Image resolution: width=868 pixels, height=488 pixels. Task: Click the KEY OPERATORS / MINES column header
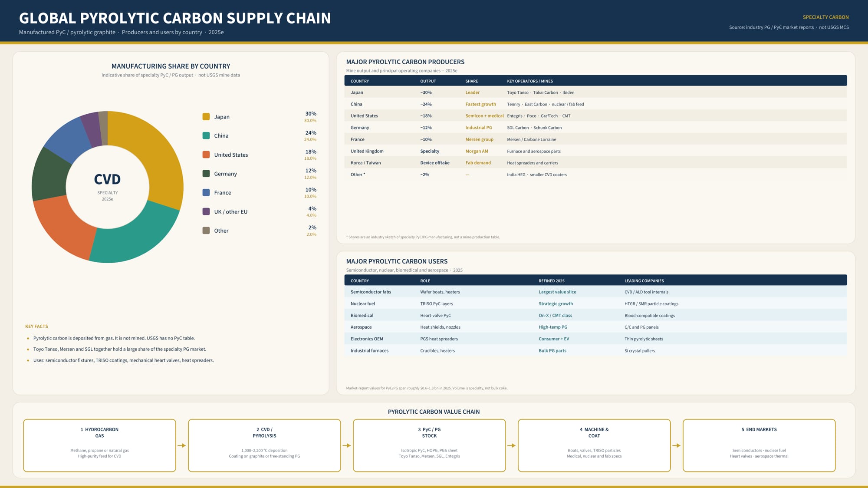(x=530, y=81)
